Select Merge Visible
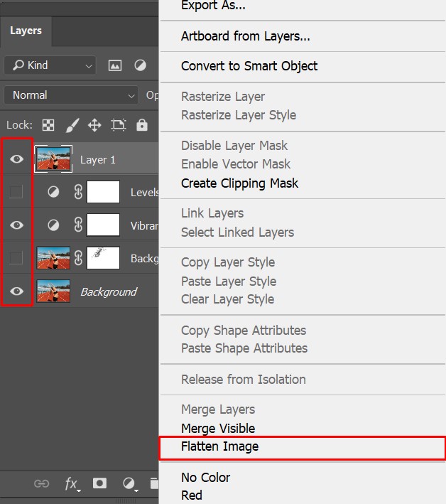446x504 pixels. tap(218, 428)
